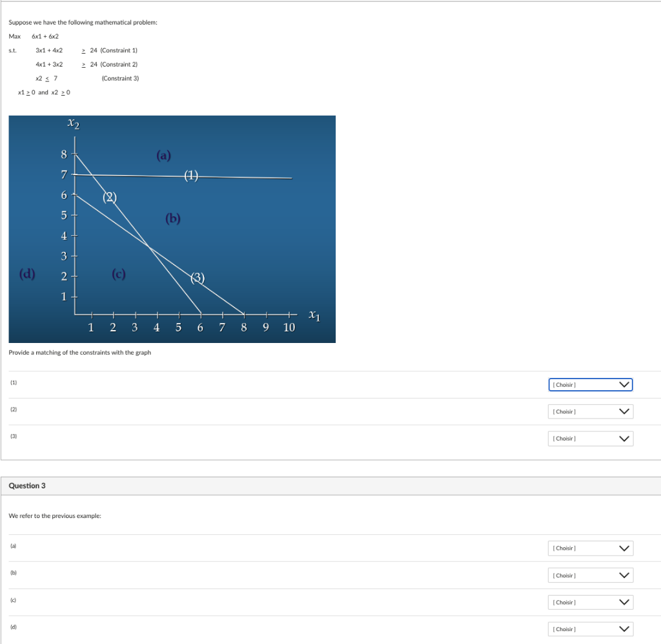Viewport: 661px width, 644px height.
Task: Click line label (2) on the graph
Action: pos(110,197)
